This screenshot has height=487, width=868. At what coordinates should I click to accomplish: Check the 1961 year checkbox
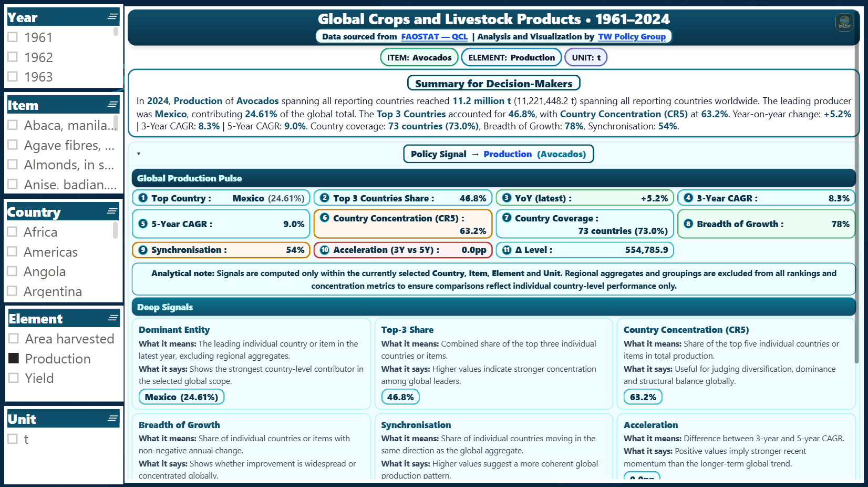(13, 36)
